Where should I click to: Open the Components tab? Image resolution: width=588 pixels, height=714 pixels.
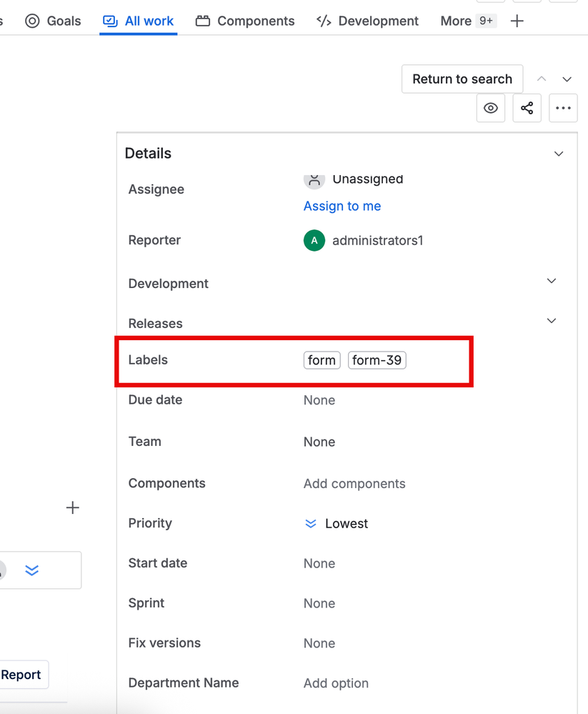coord(245,21)
